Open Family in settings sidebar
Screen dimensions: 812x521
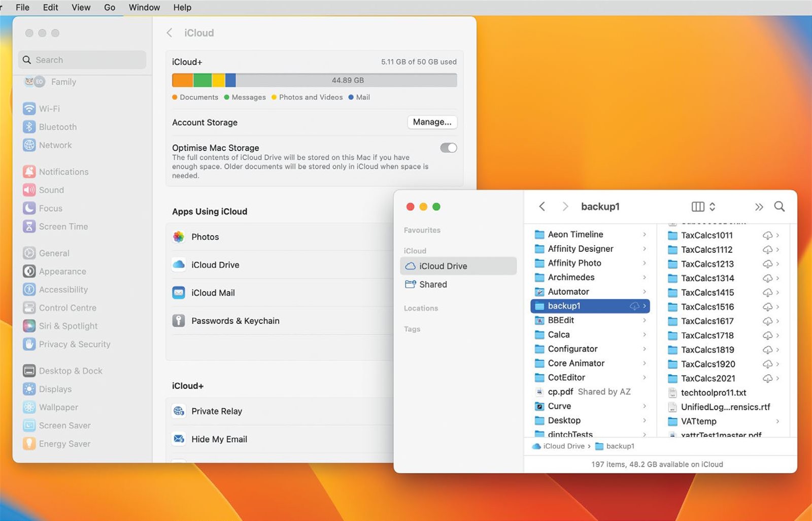[63, 82]
